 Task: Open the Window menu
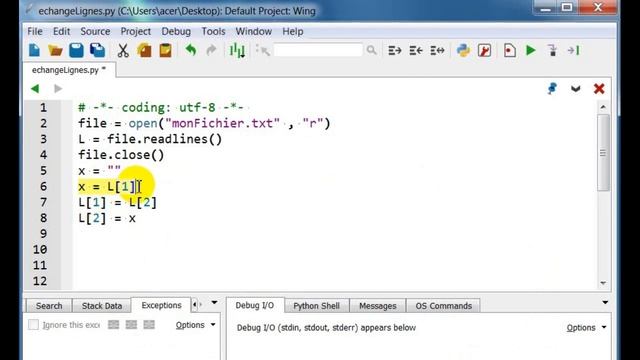(x=253, y=31)
